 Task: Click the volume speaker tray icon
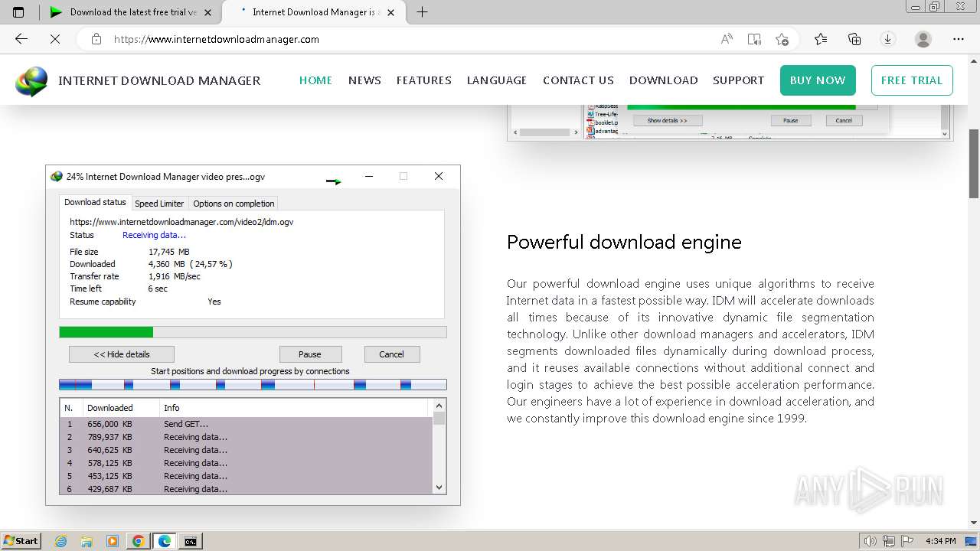870,541
